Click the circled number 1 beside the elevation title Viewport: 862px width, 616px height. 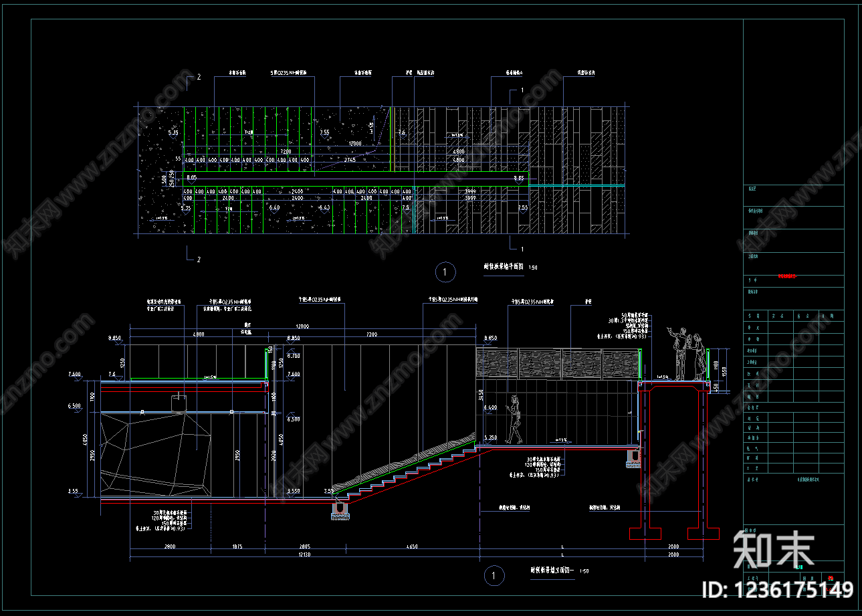pyautogui.click(x=494, y=575)
